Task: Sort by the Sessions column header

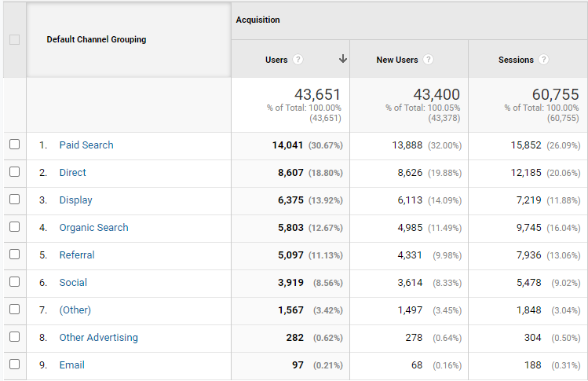Action: pos(516,60)
